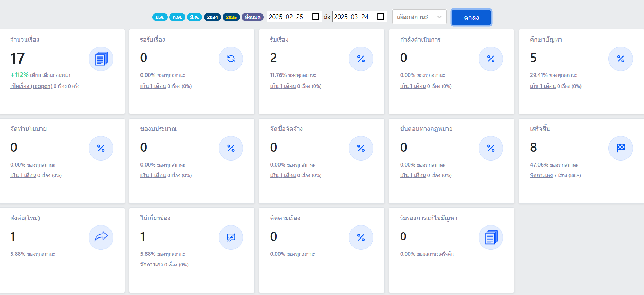Click the percent icon in รับเรื่อง card

pos(361,59)
